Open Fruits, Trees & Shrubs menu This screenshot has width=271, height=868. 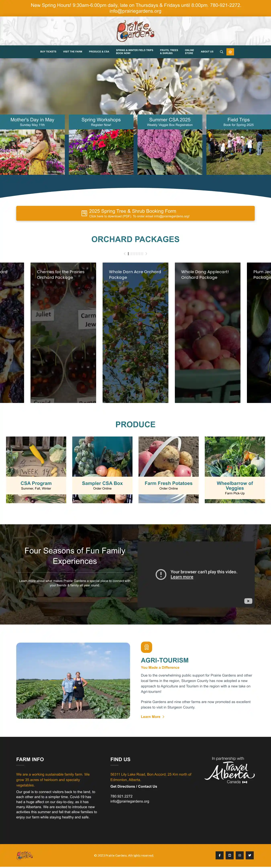click(x=169, y=52)
